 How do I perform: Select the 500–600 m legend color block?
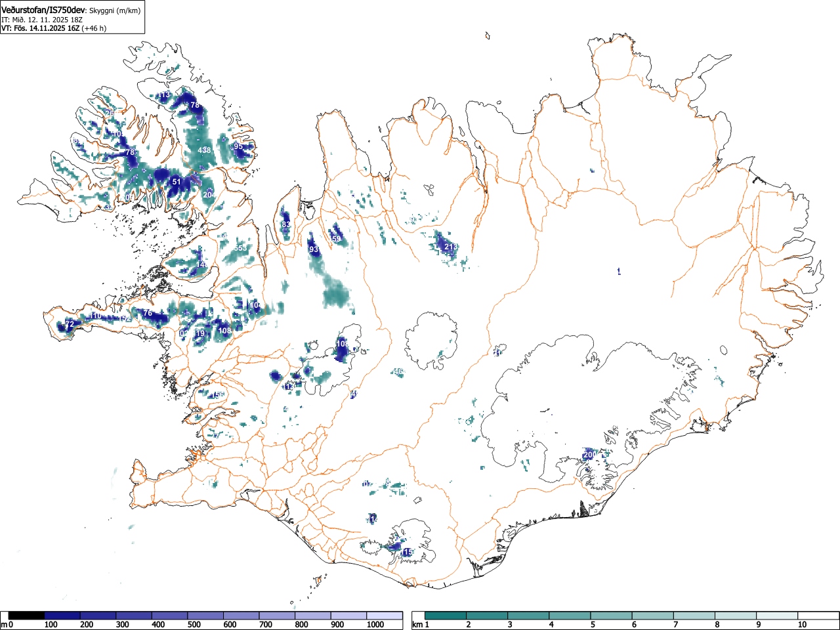pyautogui.click(x=205, y=616)
